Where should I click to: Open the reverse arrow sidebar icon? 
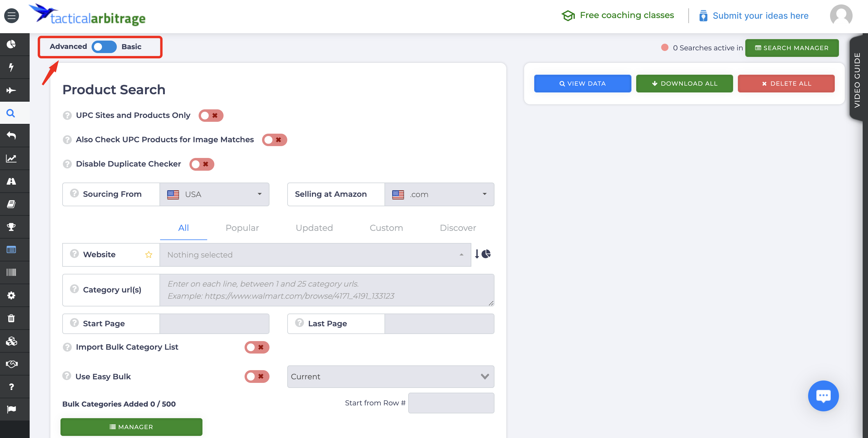click(12, 135)
